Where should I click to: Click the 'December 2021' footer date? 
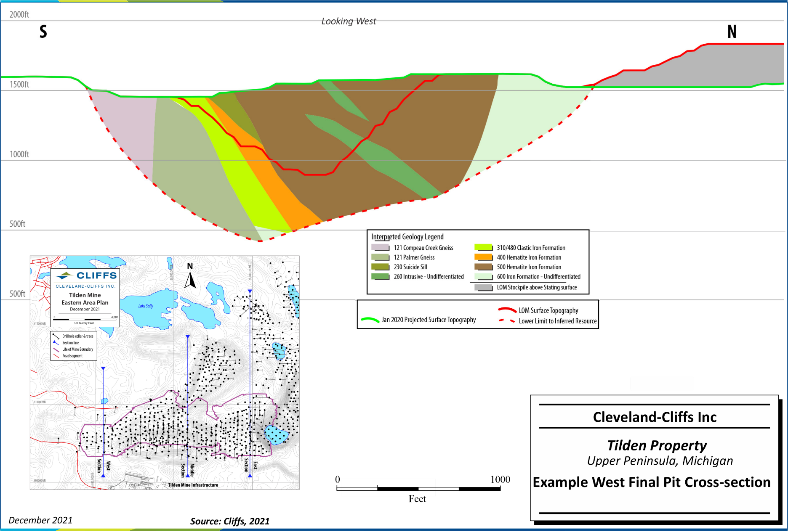[x=40, y=520]
